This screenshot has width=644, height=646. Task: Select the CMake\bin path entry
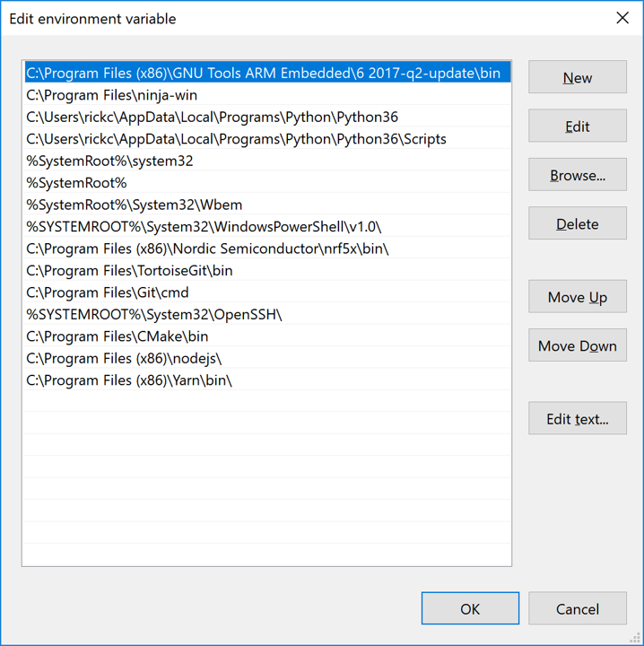(267, 336)
